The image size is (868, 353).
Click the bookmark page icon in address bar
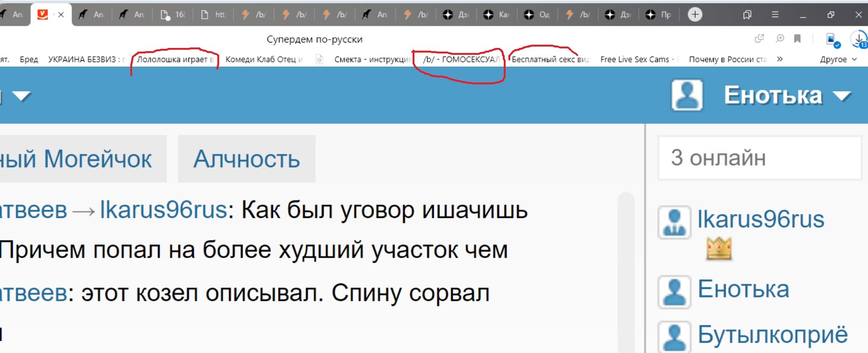[798, 39]
